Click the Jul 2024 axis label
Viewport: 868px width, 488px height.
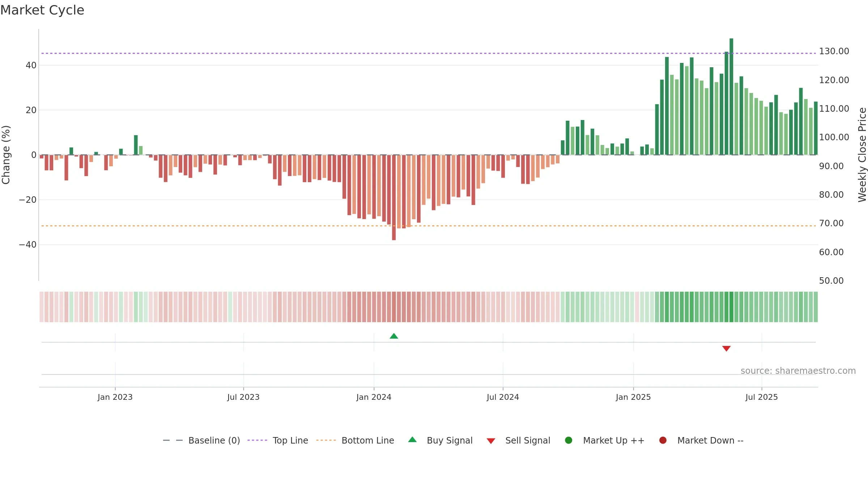(x=503, y=397)
